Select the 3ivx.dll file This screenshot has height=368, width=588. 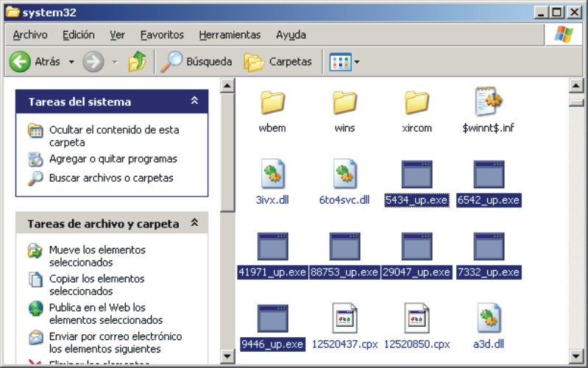click(272, 175)
